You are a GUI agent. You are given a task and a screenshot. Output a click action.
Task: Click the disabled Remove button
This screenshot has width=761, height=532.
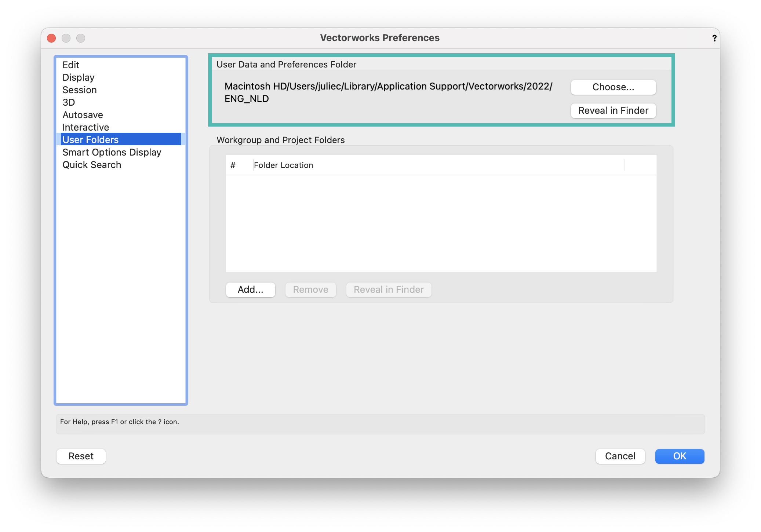point(311,290)
